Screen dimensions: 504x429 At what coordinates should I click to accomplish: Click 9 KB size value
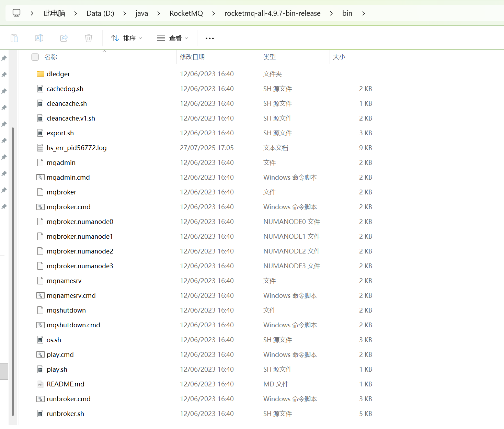(366, 148)
